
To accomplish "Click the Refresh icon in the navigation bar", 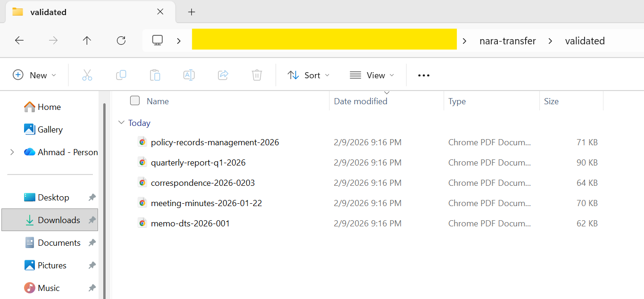I will point(121,40).
